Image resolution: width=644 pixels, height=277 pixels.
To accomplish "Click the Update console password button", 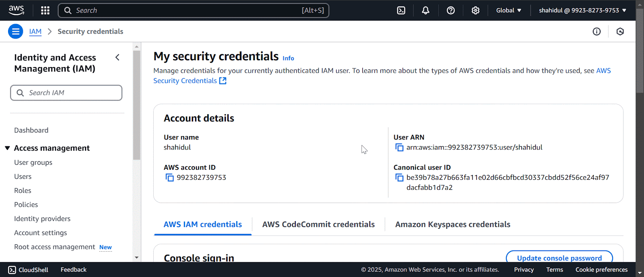I will tap(559, 257).
